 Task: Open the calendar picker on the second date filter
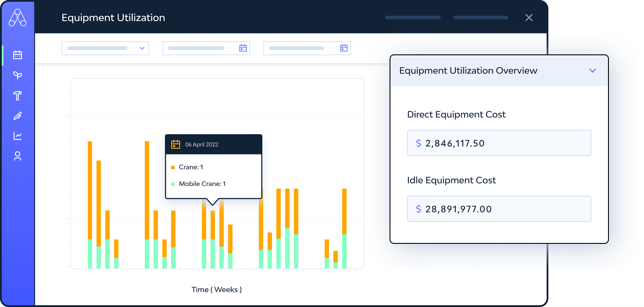click(x=243, y=48)
